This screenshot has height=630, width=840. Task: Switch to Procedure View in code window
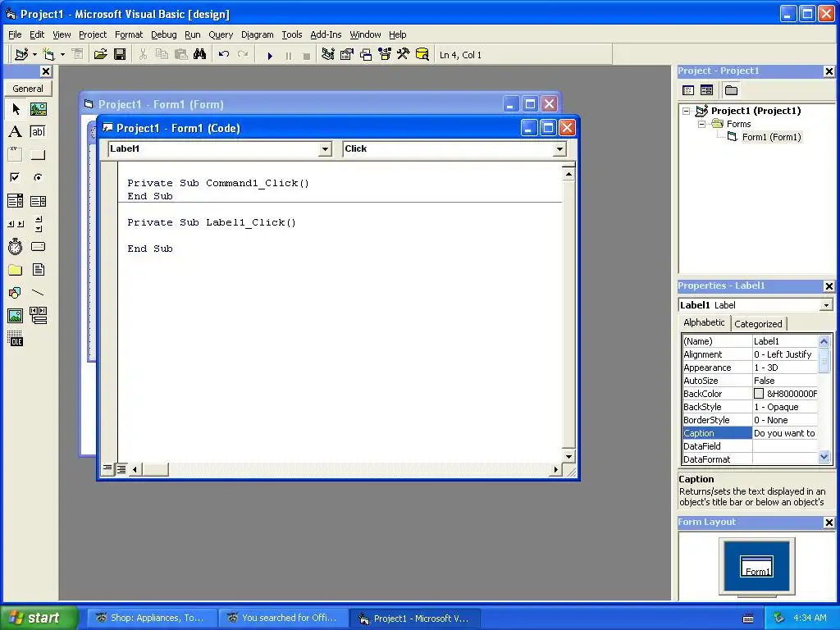[x=107, y=468]
